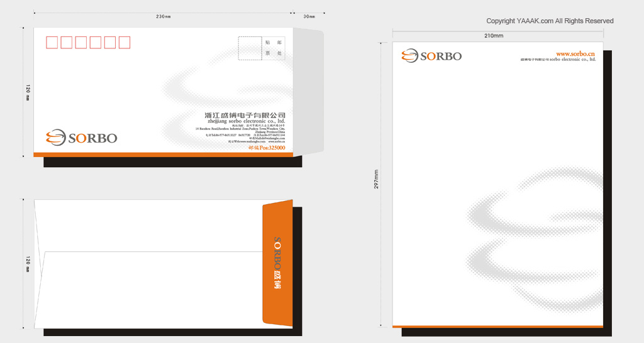
Task: Click the rightmost red postcode box
Action: pos(125,43)
